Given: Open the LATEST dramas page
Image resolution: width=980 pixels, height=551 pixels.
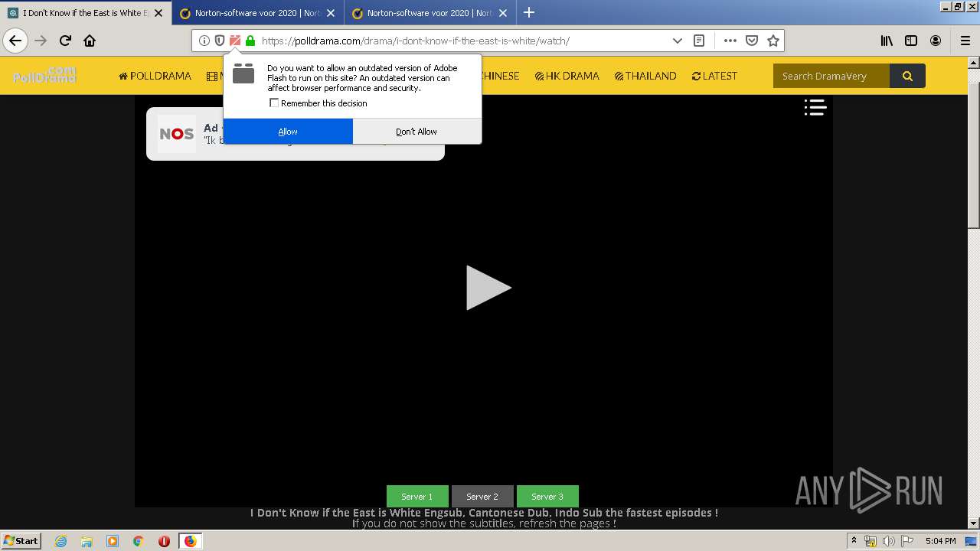Looking at the screenshot, I should pos(714,76).
